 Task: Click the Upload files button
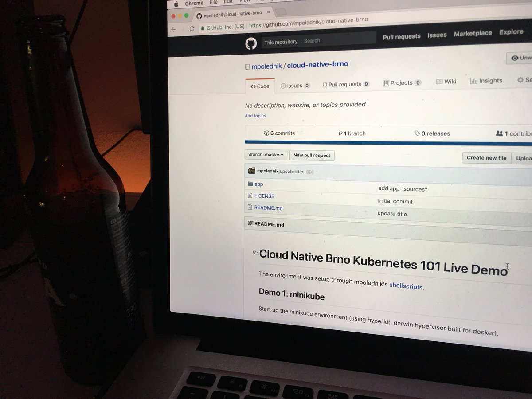pyautogui.click(x=522, y=158)
